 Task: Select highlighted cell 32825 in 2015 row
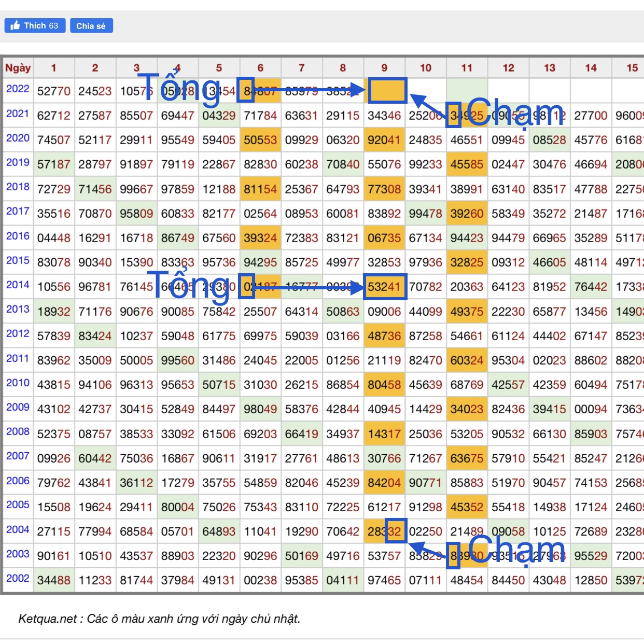467,262
